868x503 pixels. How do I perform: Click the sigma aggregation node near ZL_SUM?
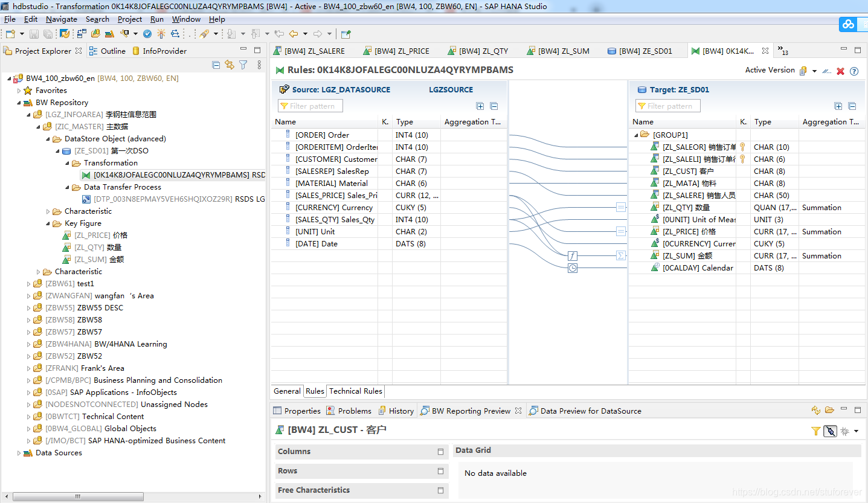click(x=621, y=255)
